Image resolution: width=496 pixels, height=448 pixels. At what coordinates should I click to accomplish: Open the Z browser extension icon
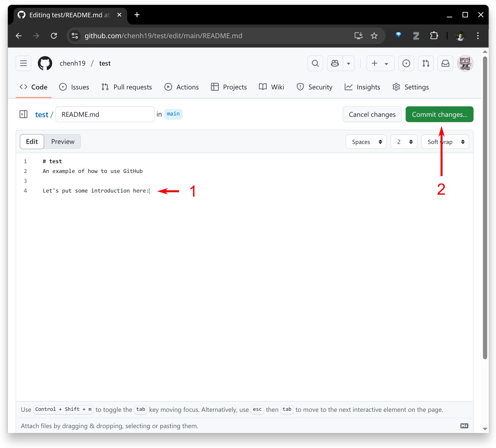click(416, 36)
